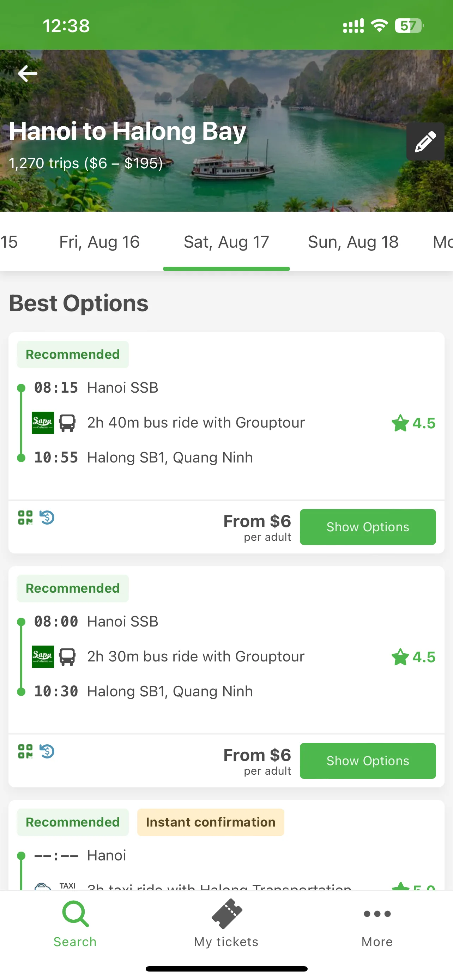453x980 pixels.
Task: Select Sat, Aug 17 date tab
Action: 226,242
